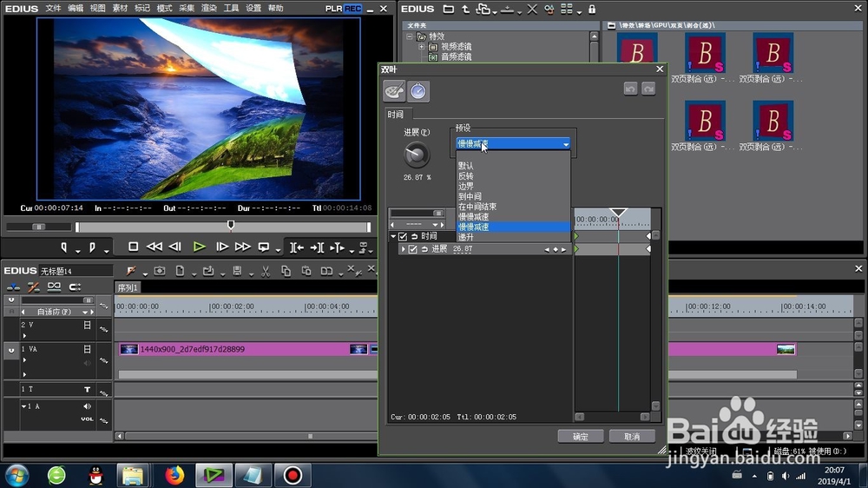Click the 取消 button in 双叶 dialog
This screenshot has width=868, height=488.
coord(632,437)
